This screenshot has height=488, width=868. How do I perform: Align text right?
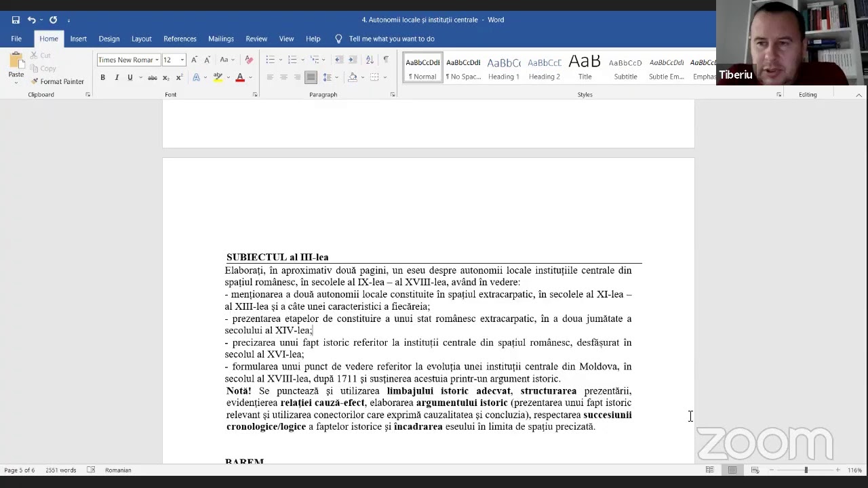coord(297,77)
